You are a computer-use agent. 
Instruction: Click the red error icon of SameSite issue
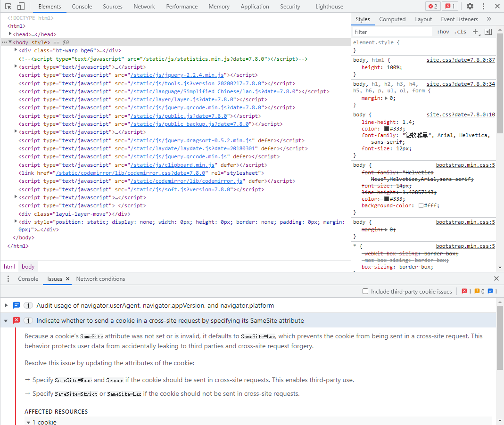pyautogui.click(x=17, y=320)
